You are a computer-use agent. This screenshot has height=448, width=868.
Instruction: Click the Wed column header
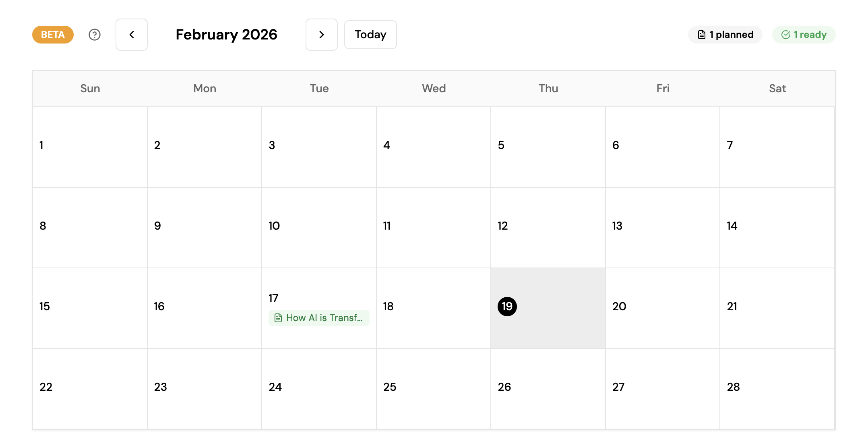point(434,89)
